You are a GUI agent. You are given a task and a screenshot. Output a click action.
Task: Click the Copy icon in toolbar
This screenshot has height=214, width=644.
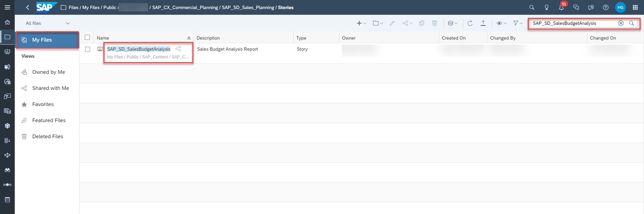[422, 23]
